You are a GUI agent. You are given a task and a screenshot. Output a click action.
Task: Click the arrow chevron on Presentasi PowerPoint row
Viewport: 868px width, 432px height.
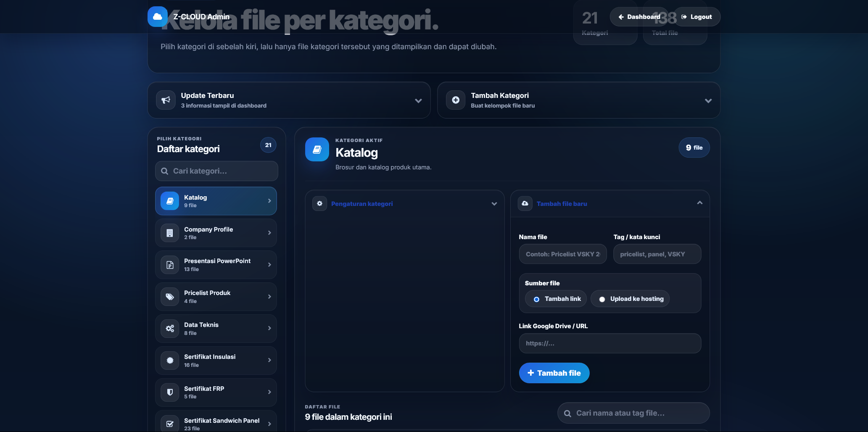pyautogui.click(x=269, y=265)
